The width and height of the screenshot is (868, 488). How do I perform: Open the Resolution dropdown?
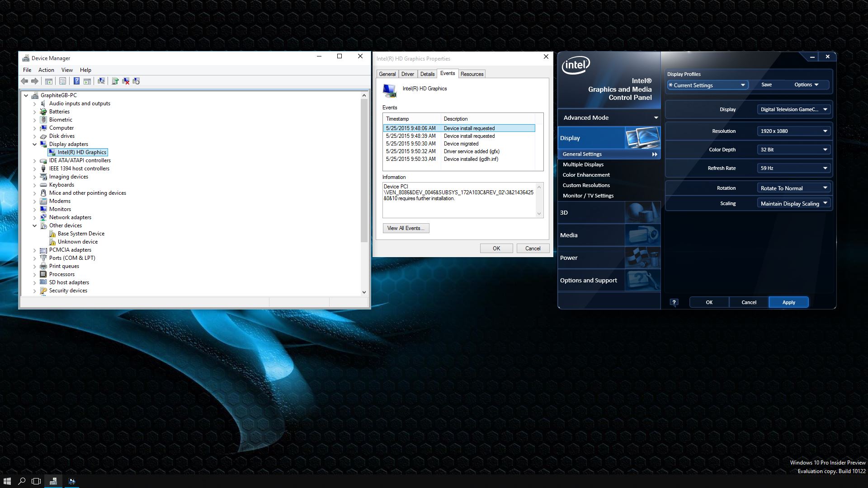[794, 131]
